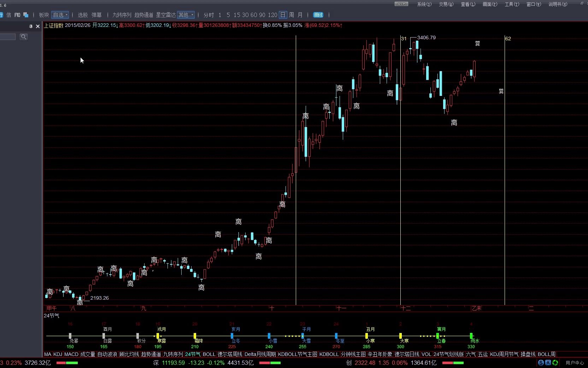Switch to KDJ indicator tab
This screenshot has width=588, height=368.
[x=58, y=354]
